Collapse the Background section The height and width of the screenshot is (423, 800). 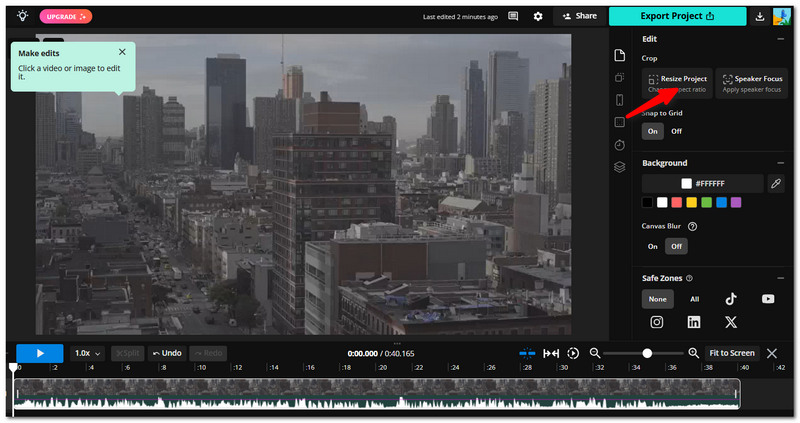click(x=781, y=163)
